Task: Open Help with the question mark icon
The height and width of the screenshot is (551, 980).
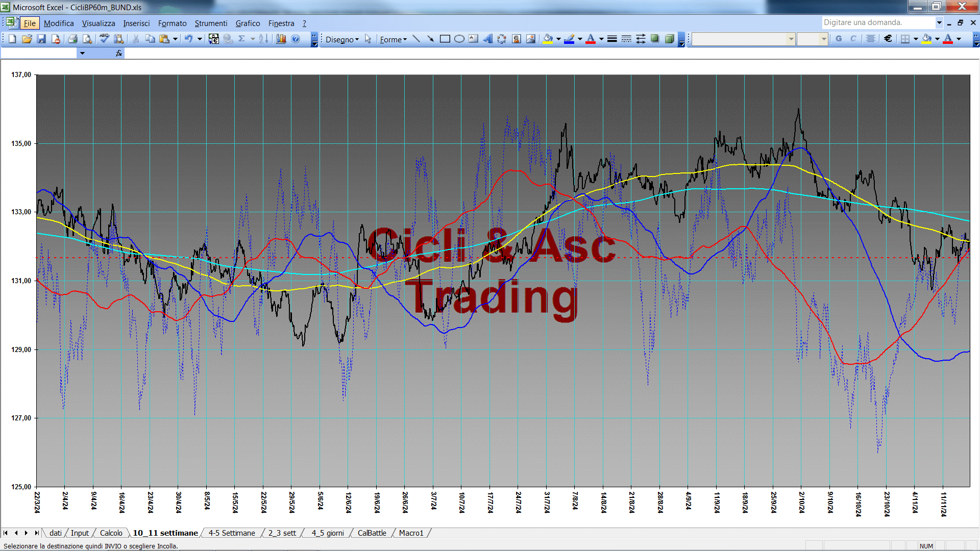Action: pyautogui.click(x=296, y=39)
